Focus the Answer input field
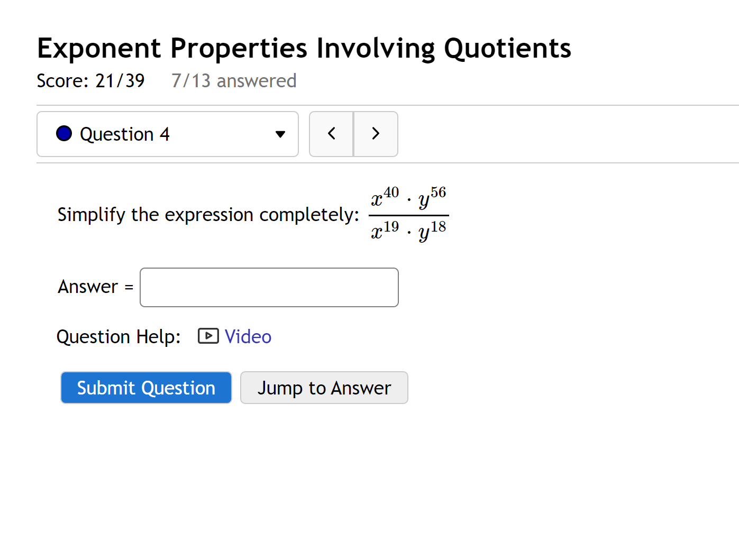739x560 pixels. point(269,287)
